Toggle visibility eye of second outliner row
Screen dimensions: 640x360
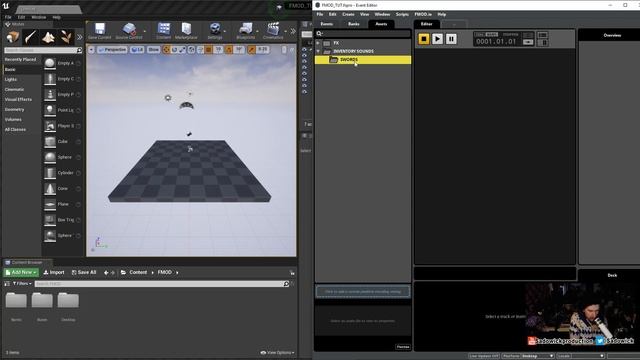click(x=304, y=55)
